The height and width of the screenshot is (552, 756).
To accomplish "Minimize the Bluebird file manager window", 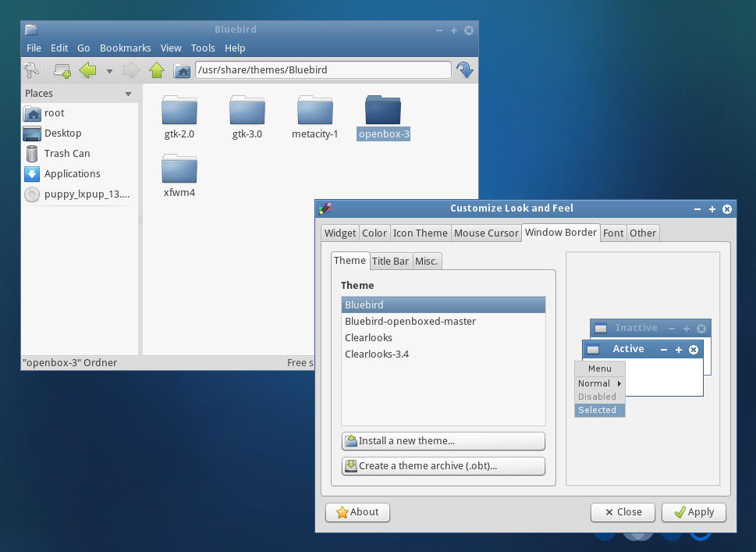I will pos(438,30).
